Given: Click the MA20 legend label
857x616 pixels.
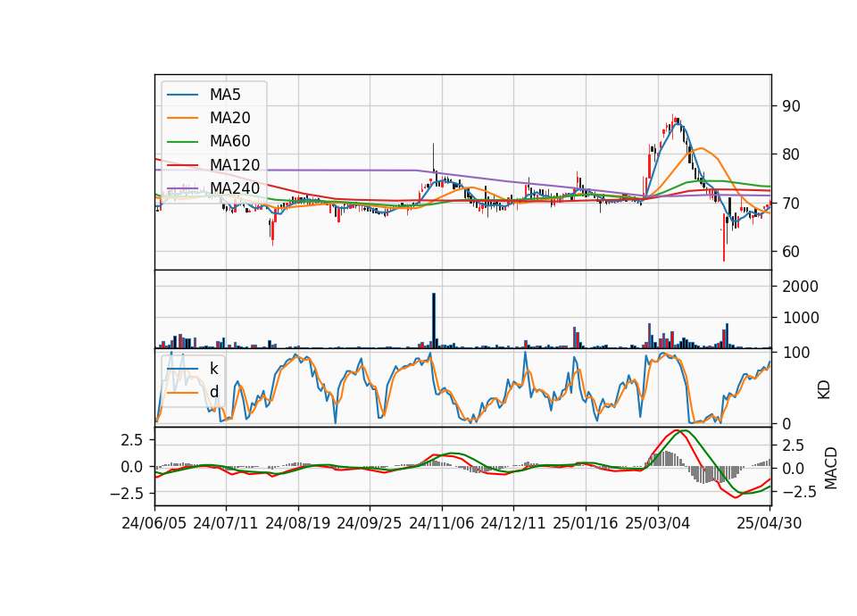Looking at the screenshot, I should [229, 118].
